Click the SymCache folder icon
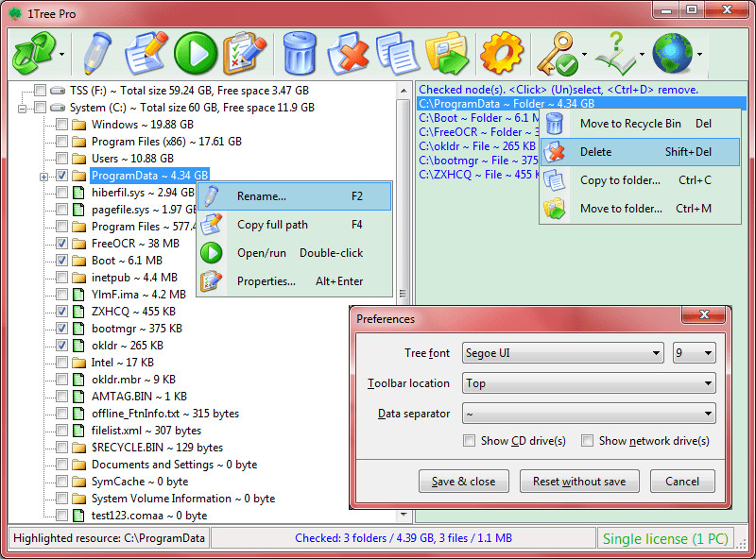This screenshot has width=756, height=559. click(x=78, y=482)
